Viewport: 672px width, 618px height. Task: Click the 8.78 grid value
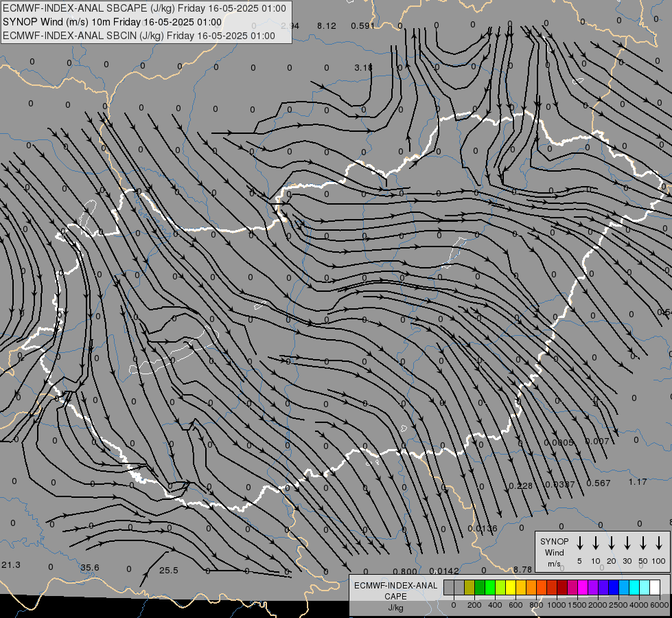[x=522, y=569]
